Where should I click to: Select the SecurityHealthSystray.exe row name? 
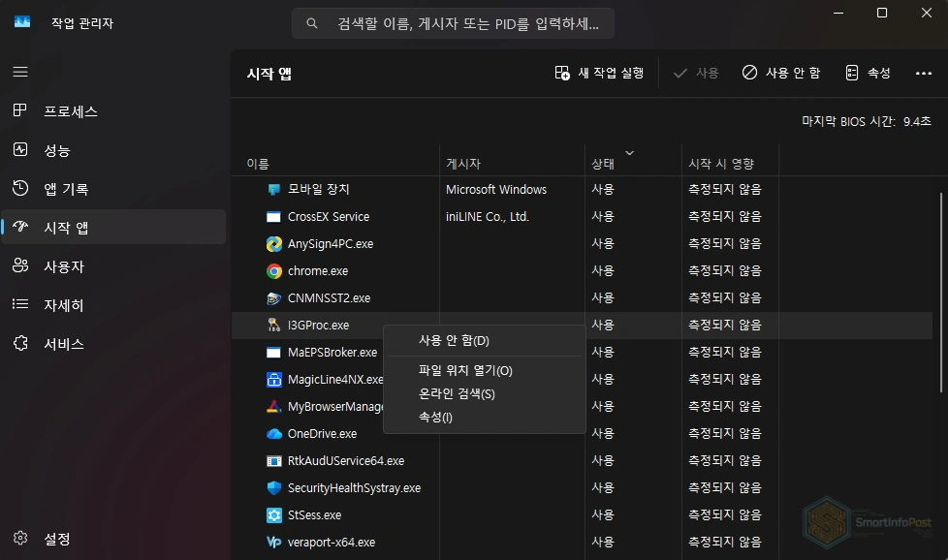pyautogui.click(x=355, y=488)
